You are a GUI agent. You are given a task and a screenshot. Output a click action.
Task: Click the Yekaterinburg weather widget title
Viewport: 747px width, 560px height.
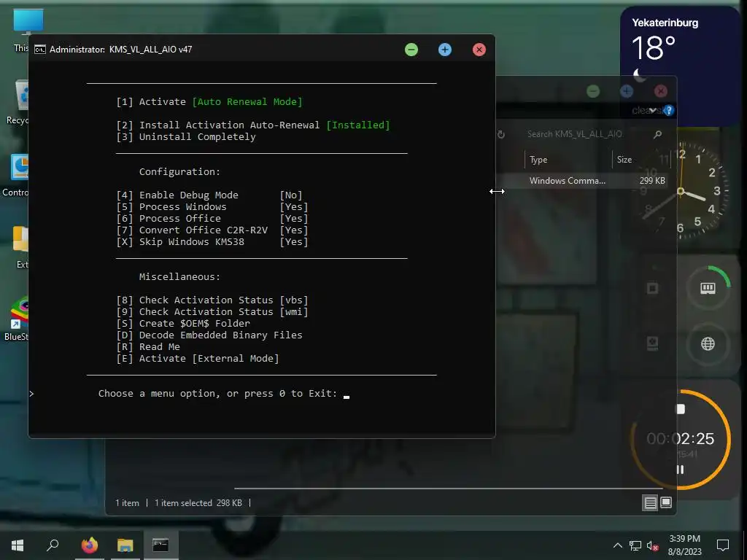point(665,23)
